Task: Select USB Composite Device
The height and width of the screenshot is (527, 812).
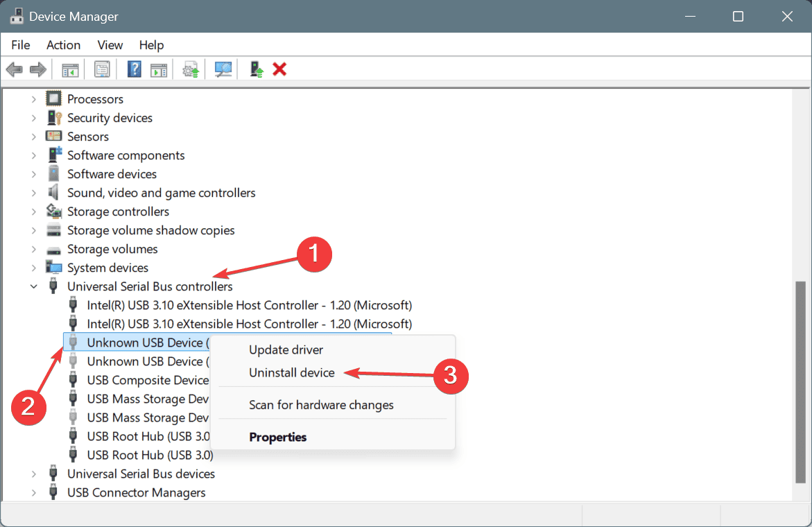Action: tap(148, 380)
